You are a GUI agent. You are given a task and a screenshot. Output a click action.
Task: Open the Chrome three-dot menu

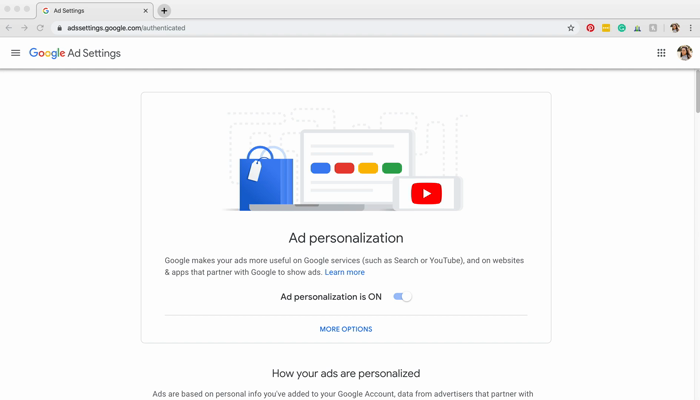tap(691, 28)
